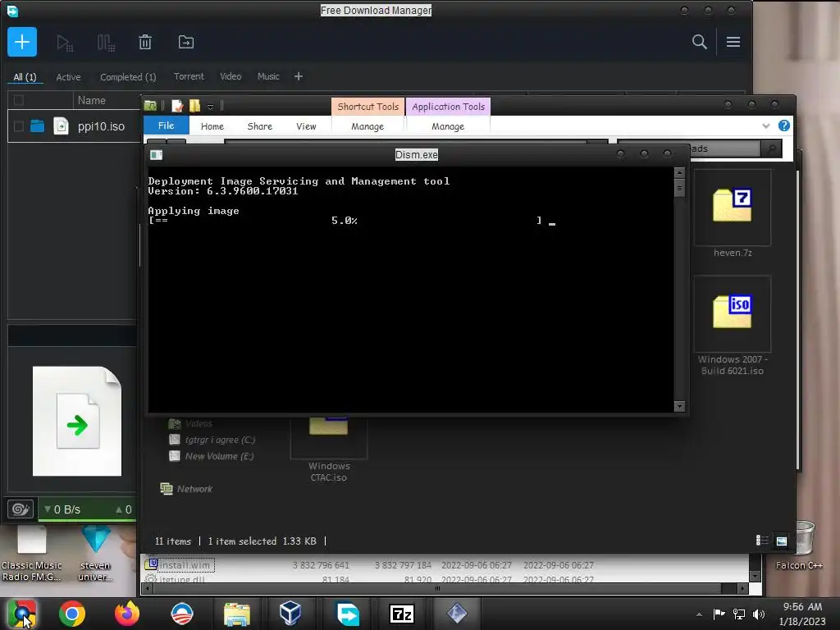Click the clock showing 9:56 AM

click(x=802, y=607)
